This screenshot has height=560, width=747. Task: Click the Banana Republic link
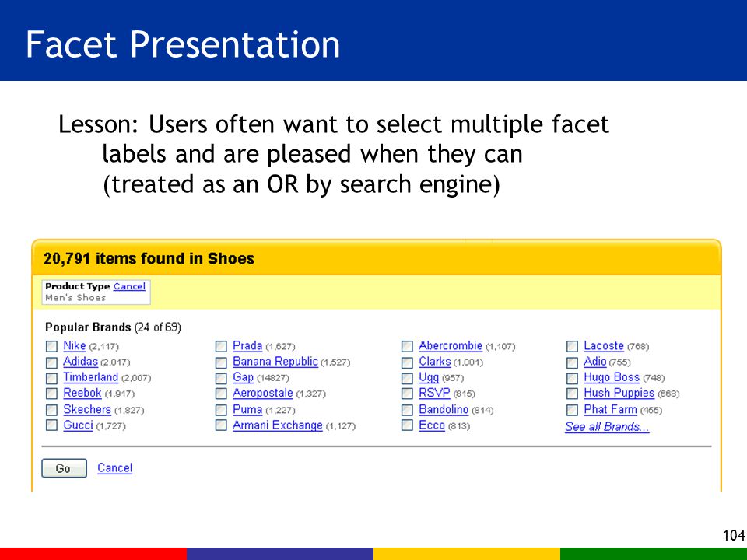tap(275, 362)
